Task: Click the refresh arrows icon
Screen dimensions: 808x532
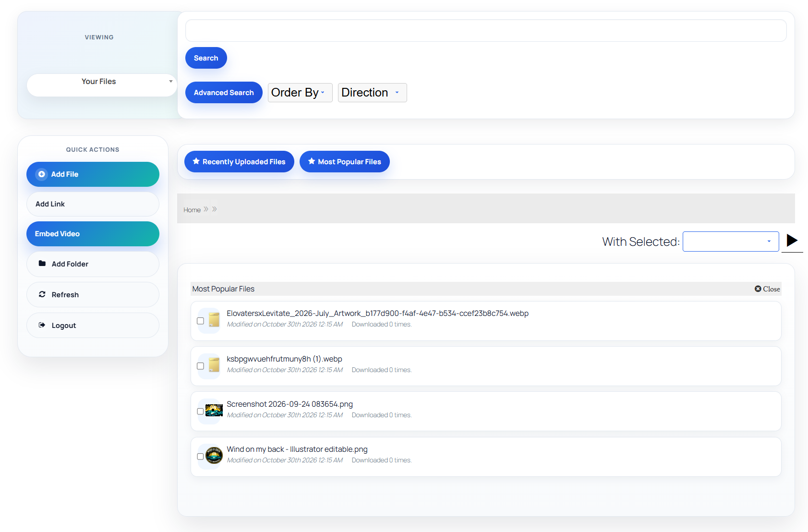Action: [x=42, y=294]
